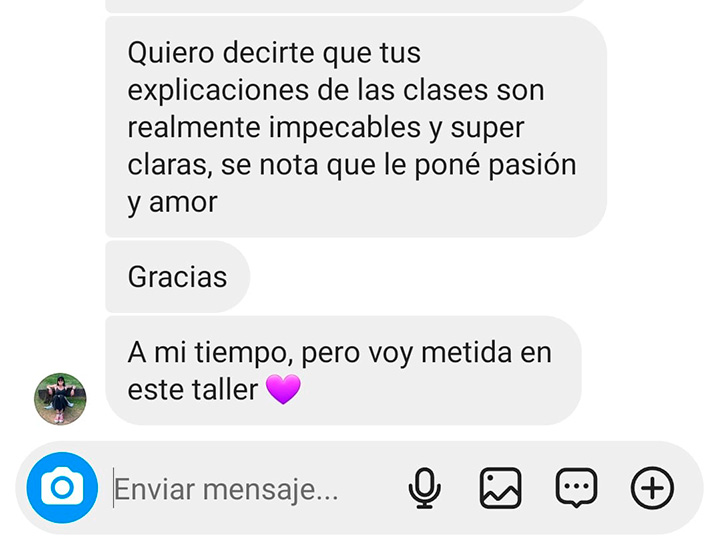
Task: Click the rounded gray message composer bar
Action: [x=360, y=488]
